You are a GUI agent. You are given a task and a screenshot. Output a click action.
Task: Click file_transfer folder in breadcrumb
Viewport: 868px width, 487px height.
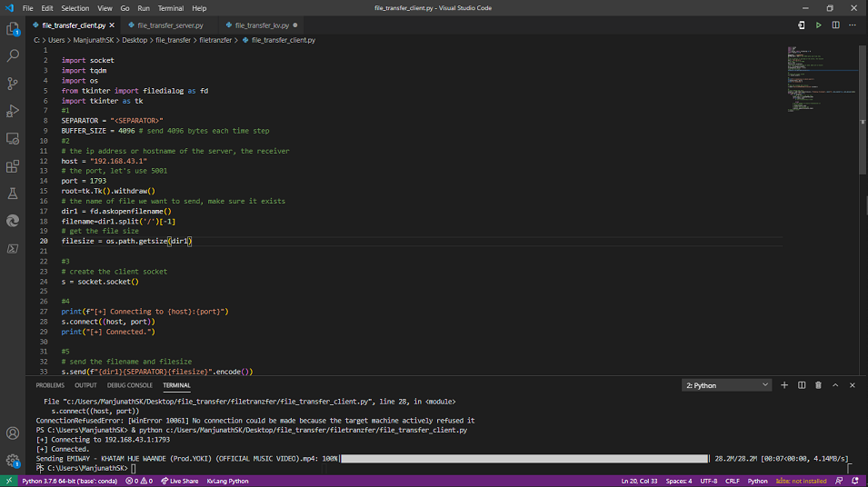[x=173, y=40]
